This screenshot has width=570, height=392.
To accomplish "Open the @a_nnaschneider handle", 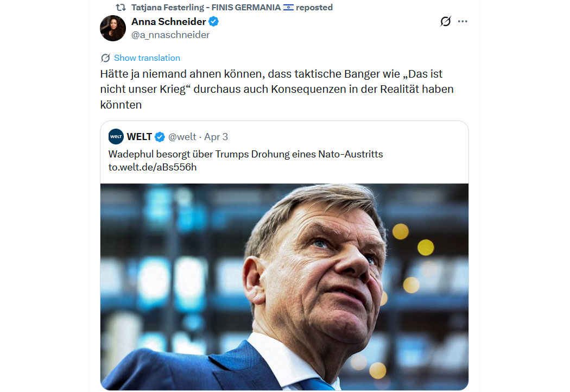I will 170,35.
